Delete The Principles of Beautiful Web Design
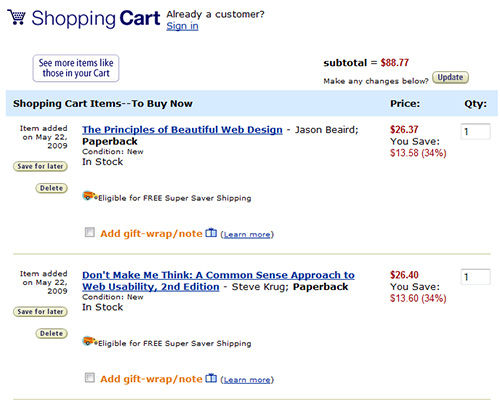This screenshot has height=407, width=500. [x=52, y=188]
